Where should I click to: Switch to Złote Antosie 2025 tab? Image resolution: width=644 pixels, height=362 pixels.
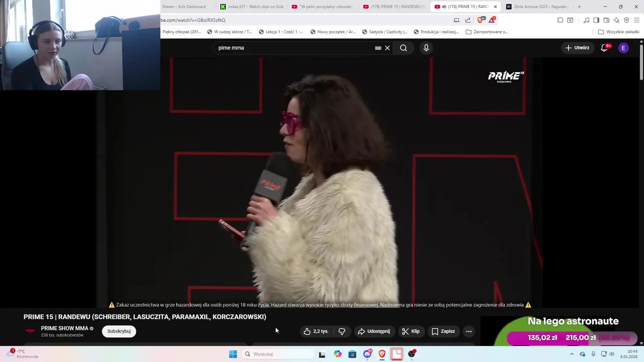click(537, 7)
